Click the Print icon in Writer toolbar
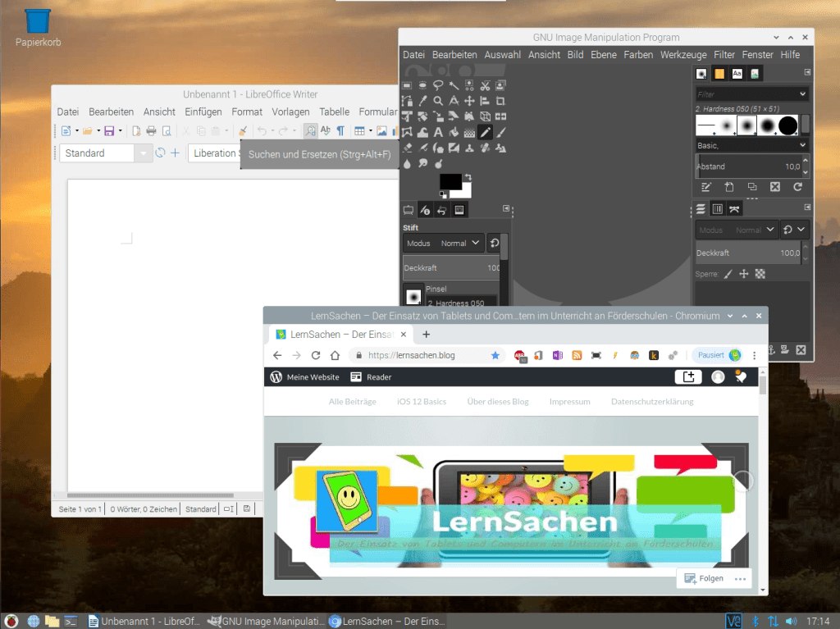 pyautogui.click(x=151, y=130)
